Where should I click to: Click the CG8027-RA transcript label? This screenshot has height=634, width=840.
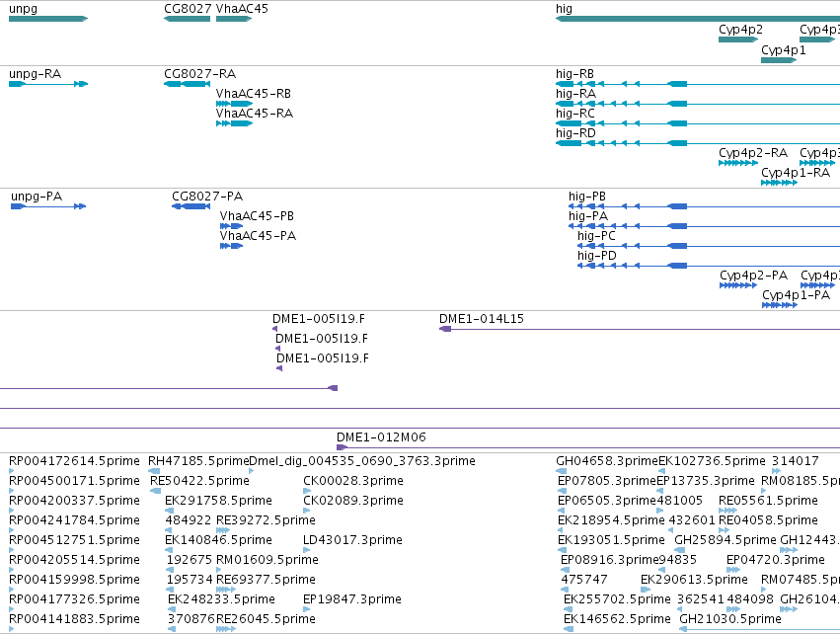[x=199, y=74]
